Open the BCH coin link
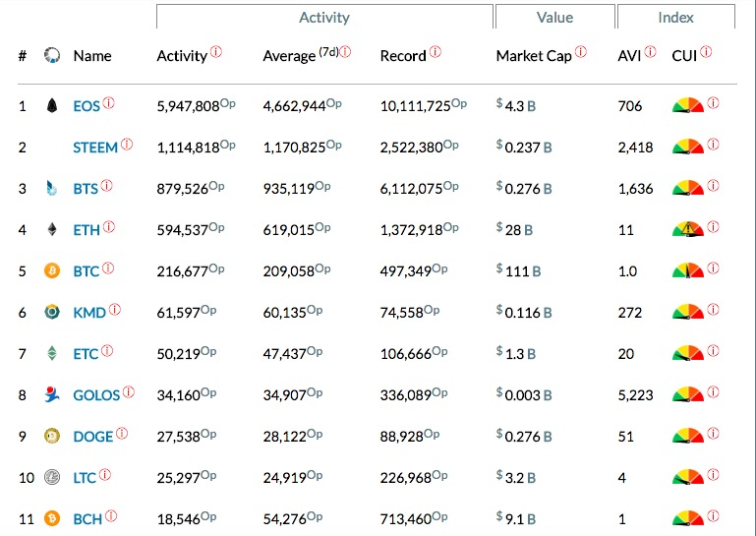756x536 pixels. tap(87, 519)
